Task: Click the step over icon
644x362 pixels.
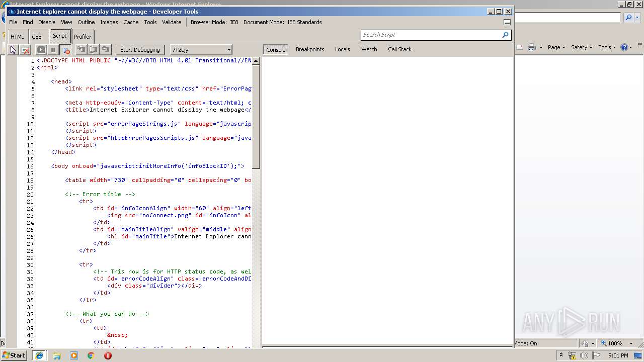Action: (x=93, y=49)
